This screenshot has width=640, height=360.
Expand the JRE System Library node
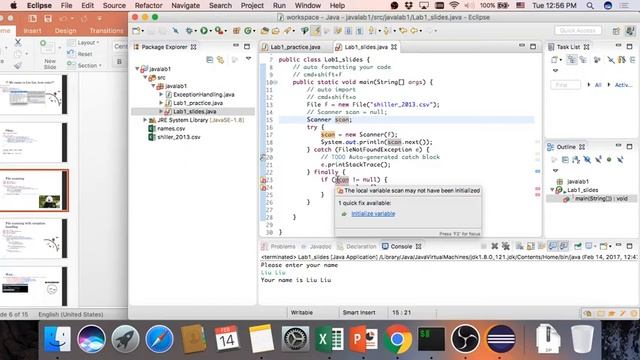145,120
